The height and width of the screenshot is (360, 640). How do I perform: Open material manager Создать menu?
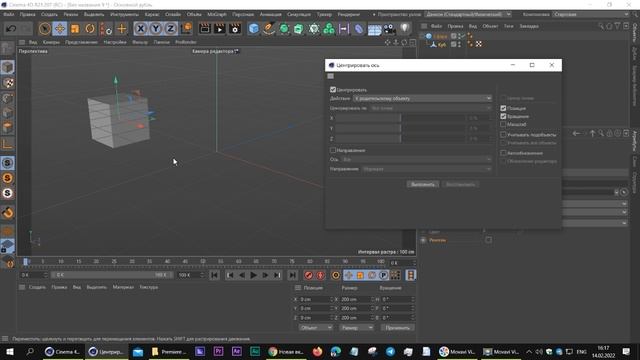pos(37,287)
